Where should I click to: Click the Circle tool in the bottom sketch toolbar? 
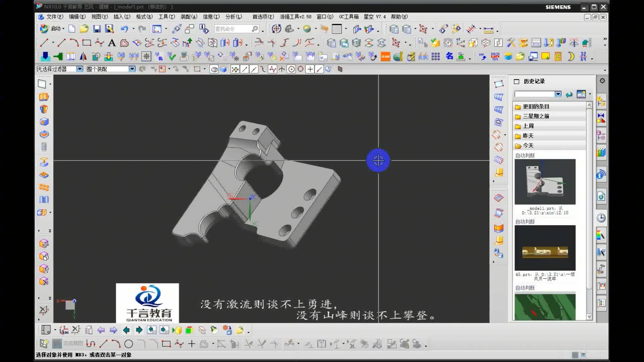129,344
